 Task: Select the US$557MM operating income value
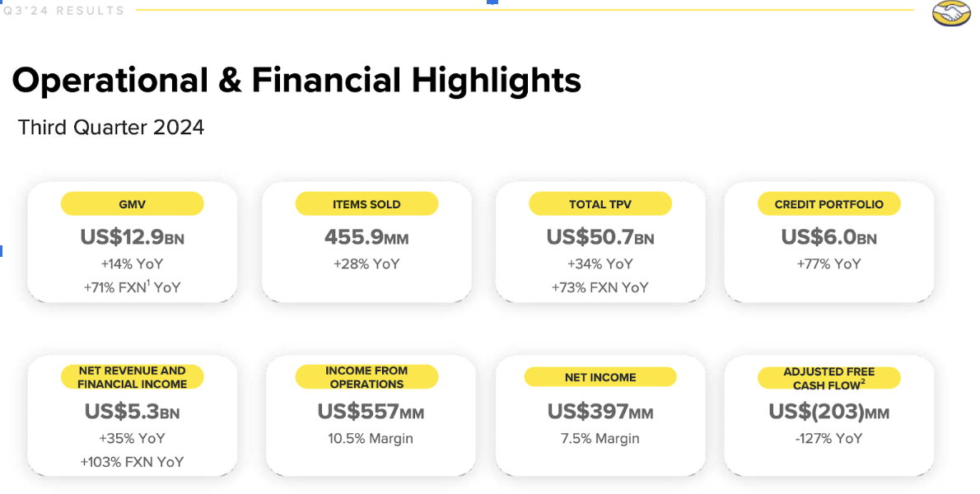pos(371,411)
